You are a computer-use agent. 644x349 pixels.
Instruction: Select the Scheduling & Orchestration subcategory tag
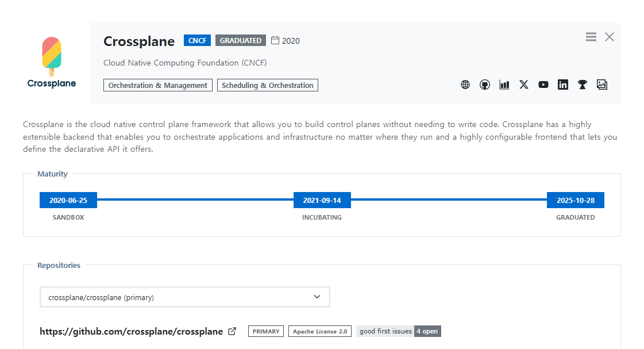pyautogui.click(x=267, y=85)
